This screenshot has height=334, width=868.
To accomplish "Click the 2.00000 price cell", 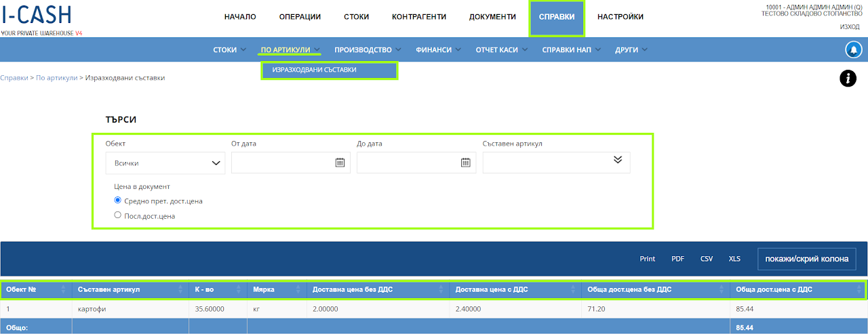I will 378,309.
